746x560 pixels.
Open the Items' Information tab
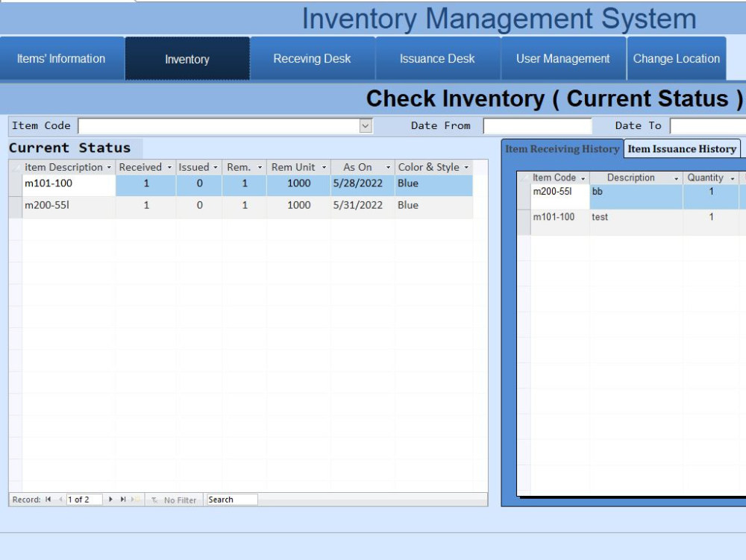61,58
